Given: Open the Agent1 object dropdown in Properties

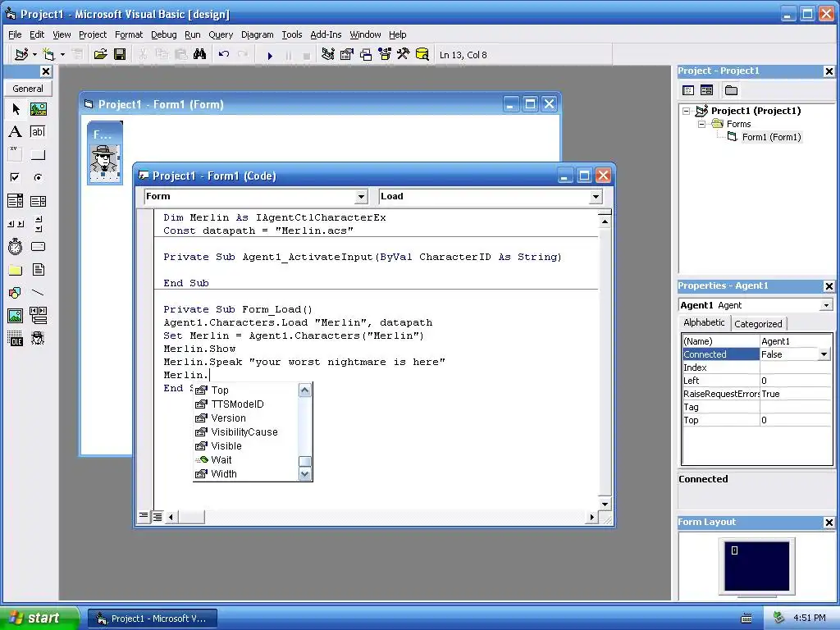Looking at the screenshot, I should [826, 305].
